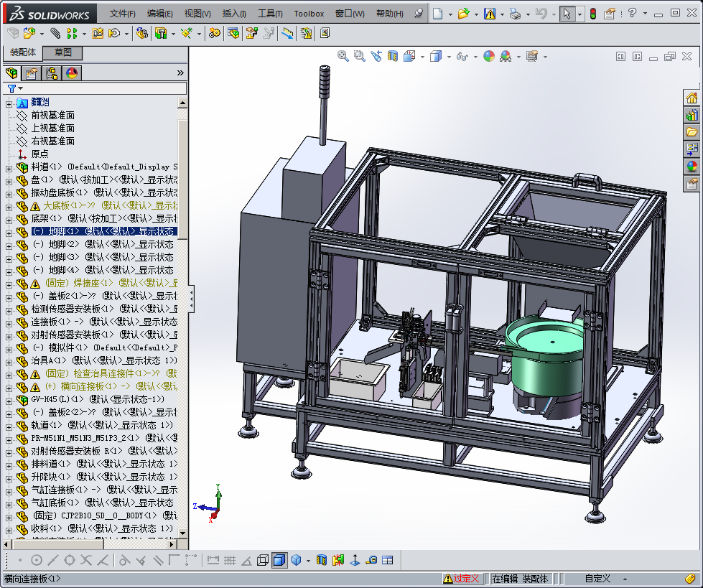Toggle the menu bar pushpin

(419, 13)
